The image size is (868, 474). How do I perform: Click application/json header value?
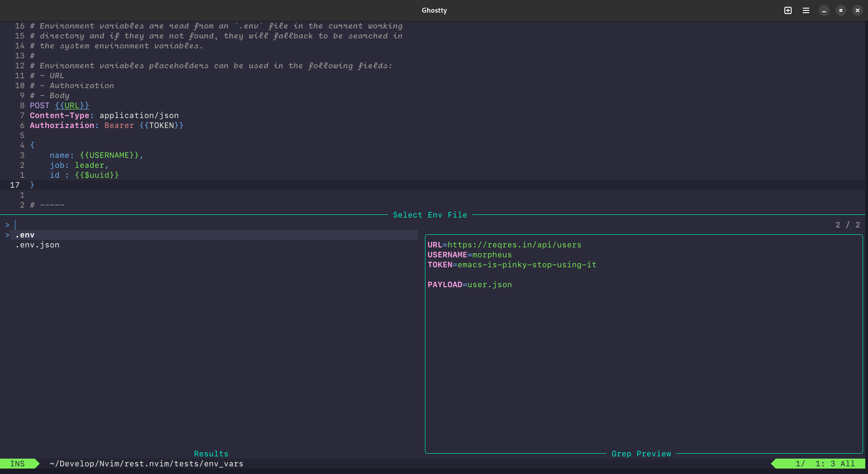coord(139,115)
